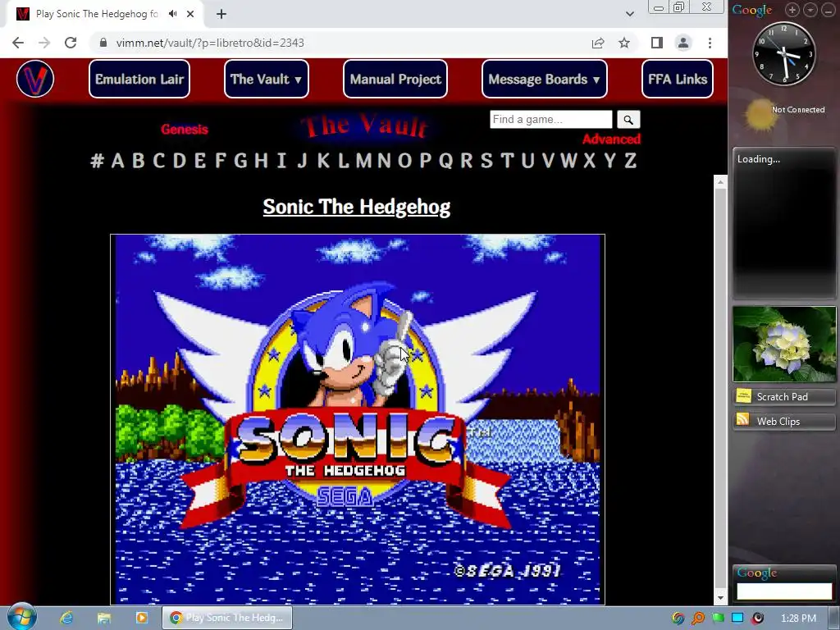
Task: Browse games under the # symbol
Action: (97, 161)
